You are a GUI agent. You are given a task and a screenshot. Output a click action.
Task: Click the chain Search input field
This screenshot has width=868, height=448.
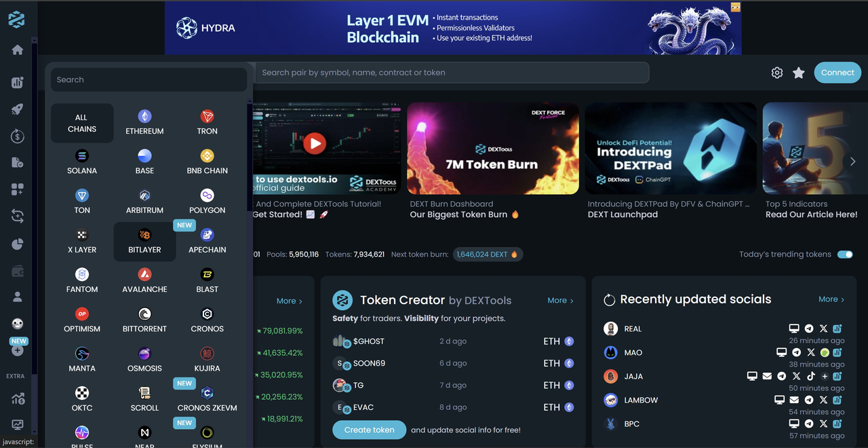click(x=149, y=79)
